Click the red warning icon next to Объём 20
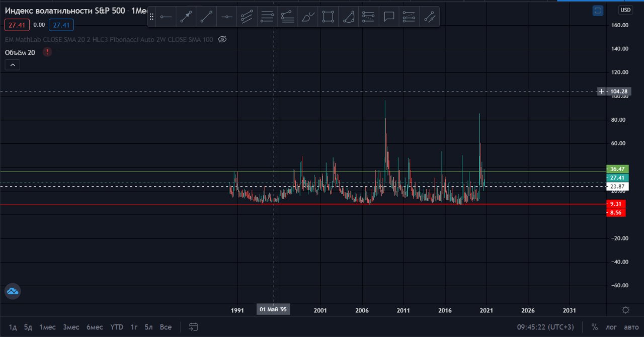Viewport: 644px width, 337px height. pos(47,52)
